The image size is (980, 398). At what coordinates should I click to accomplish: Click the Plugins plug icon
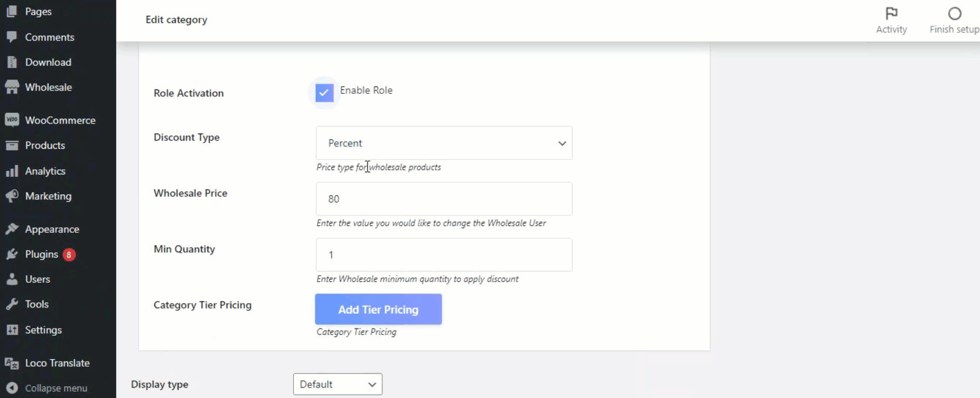pyautogui.click(x=12, y=254)
